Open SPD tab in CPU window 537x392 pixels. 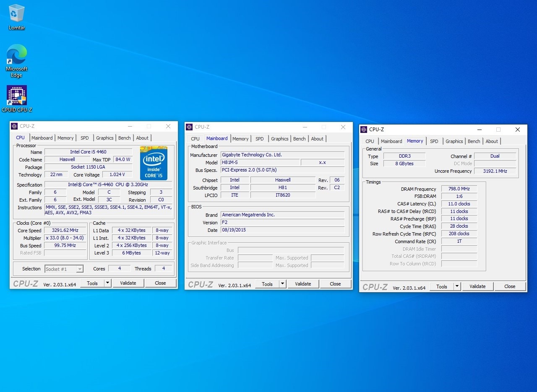coord(85,138)
